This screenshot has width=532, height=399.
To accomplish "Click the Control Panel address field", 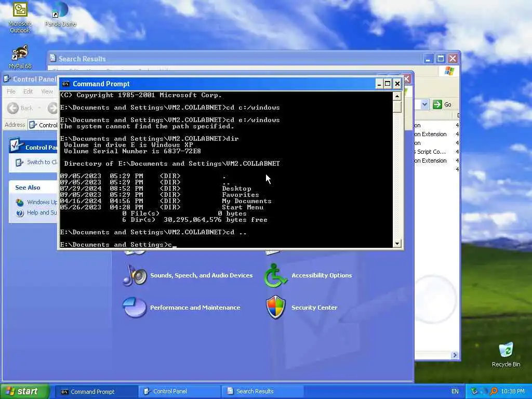I will [43, 125].
